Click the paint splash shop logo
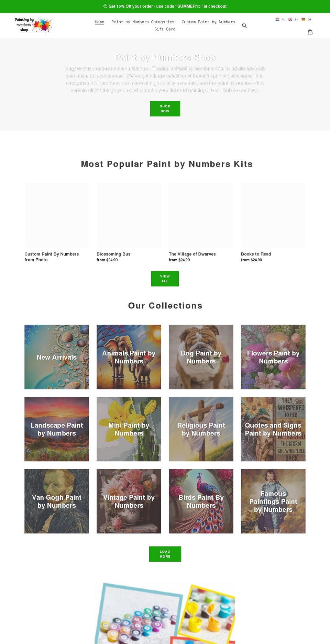Viewport: 330px width, 644px height. (34, 25)
